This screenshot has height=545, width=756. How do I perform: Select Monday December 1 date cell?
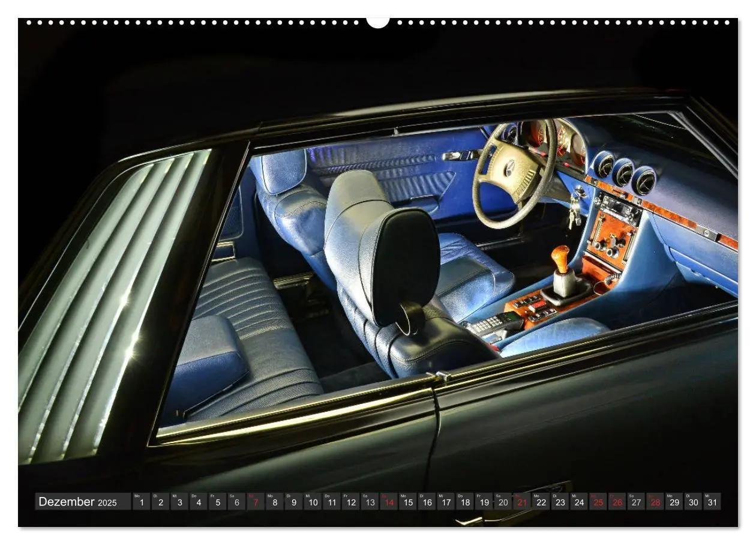click(142, 502)
